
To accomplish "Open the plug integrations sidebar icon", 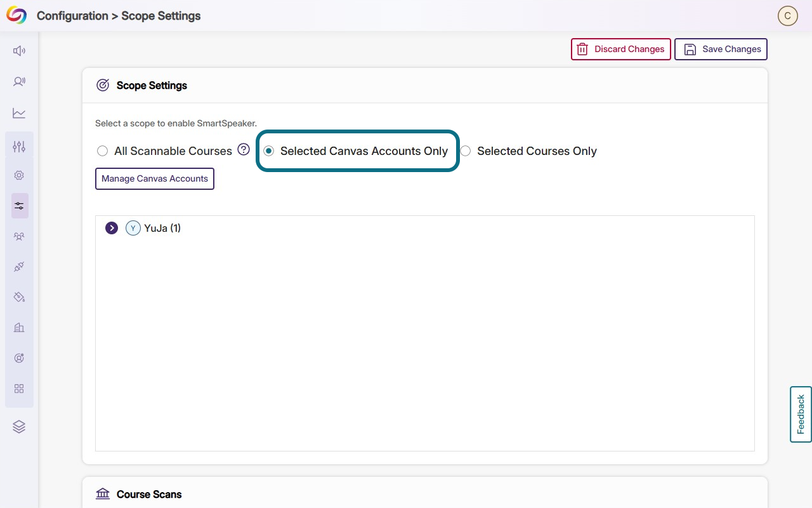I will (19, 267).
